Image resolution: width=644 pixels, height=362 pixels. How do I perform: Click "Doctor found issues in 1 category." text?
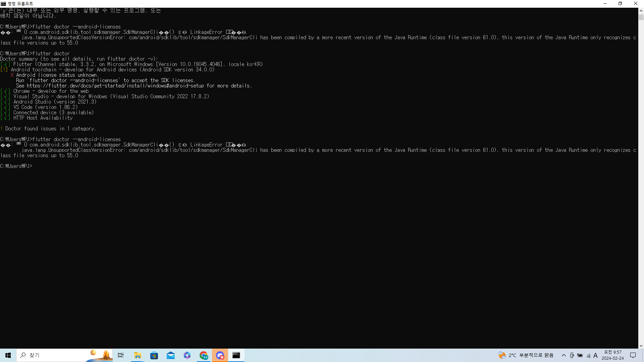point(51,129)
